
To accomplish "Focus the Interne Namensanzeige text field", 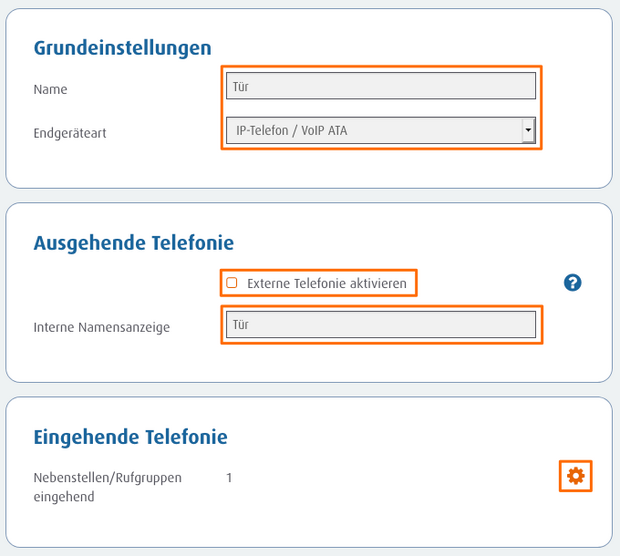I will coord(380,324).
